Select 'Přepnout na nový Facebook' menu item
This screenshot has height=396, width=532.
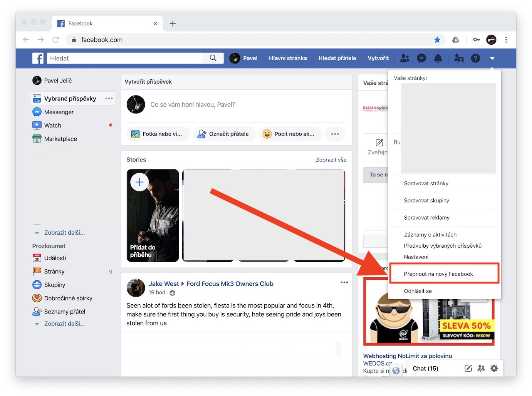438,274
